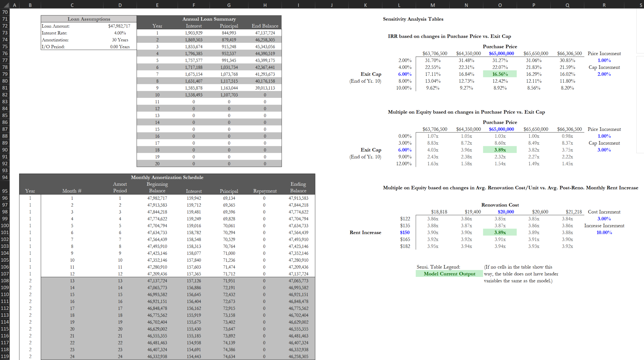The image size is (644, 360).
Task: Click IRR table purchase price $65,000,000
Action: pyautogui.click(x=501, y=54)
